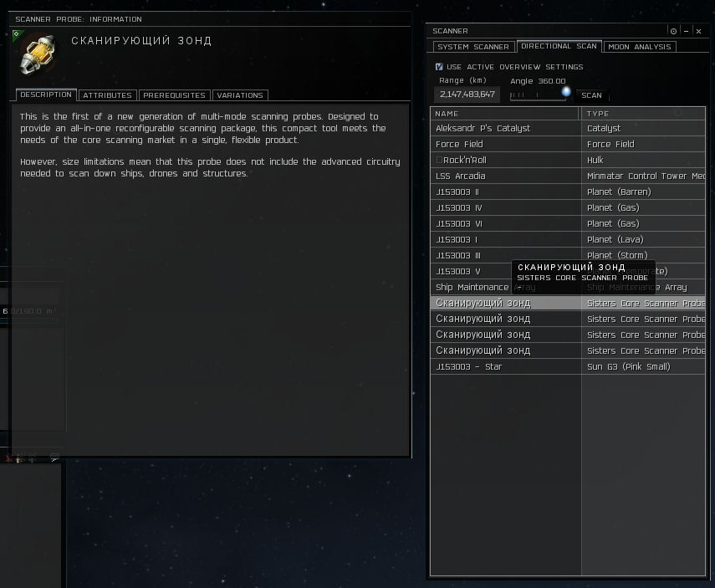The image size is (715, 588).
Task: Select planet J153003 VI row
Action: click(x=568, y=223)
